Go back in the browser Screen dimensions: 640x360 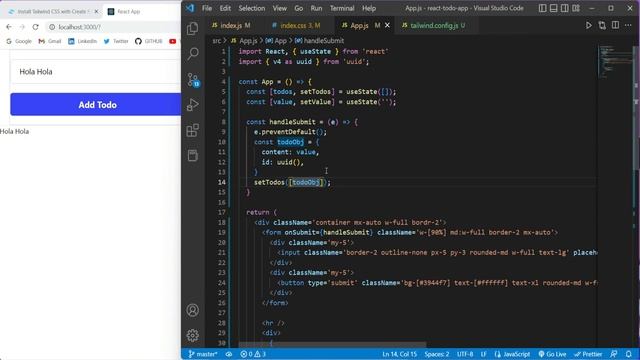point(9,27)
